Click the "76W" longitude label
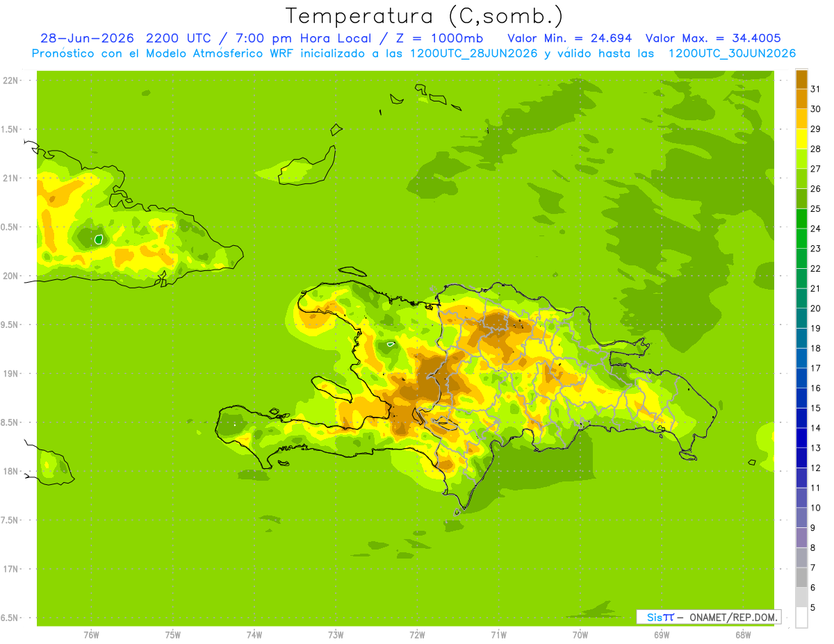 coord(91,634)
